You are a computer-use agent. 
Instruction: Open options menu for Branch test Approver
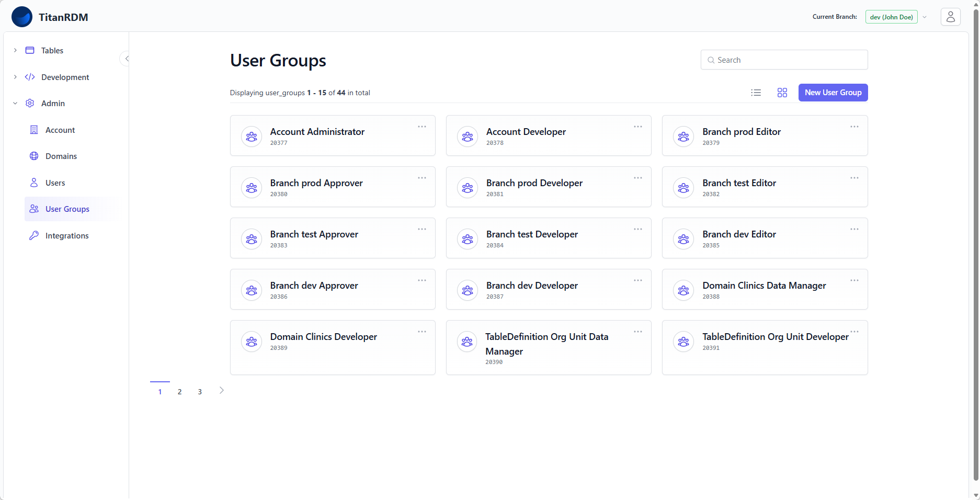click(x=422, y=229)
